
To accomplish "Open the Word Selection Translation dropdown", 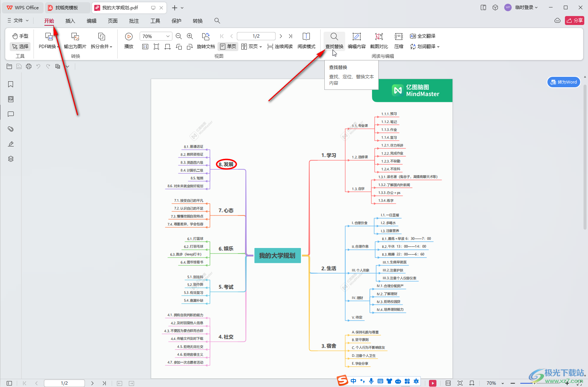I will (x=425, y=47).
